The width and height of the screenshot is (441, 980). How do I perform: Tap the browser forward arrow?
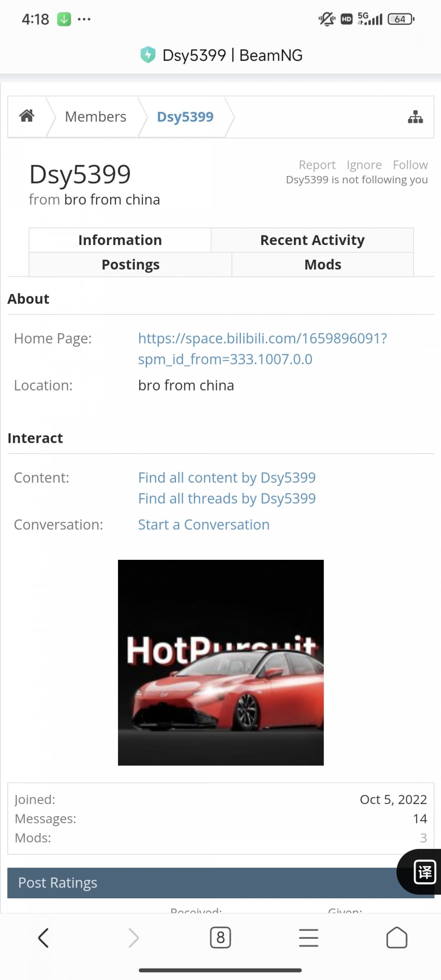point(133,937)
